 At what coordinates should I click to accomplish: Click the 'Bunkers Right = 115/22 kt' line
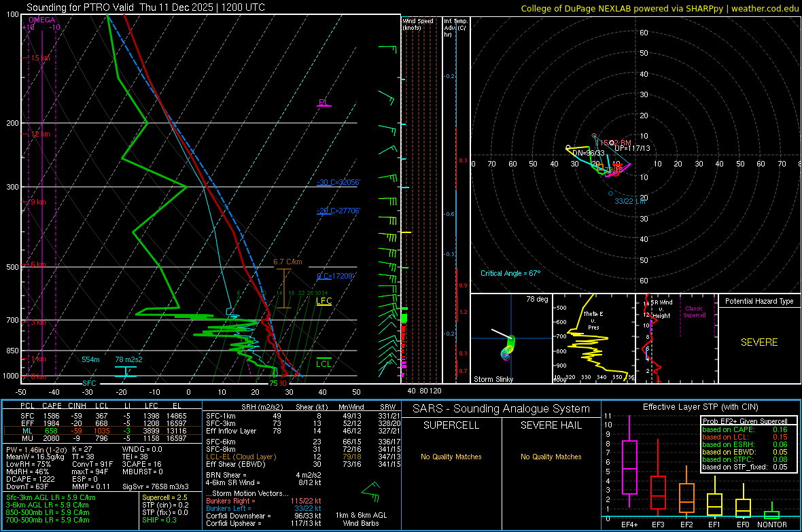tap(264, 501)
